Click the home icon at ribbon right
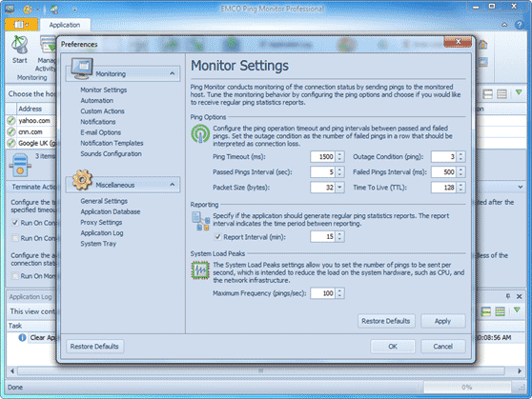Image resolution: width=532 pixels, height=399 pixels. pos(482,45)
